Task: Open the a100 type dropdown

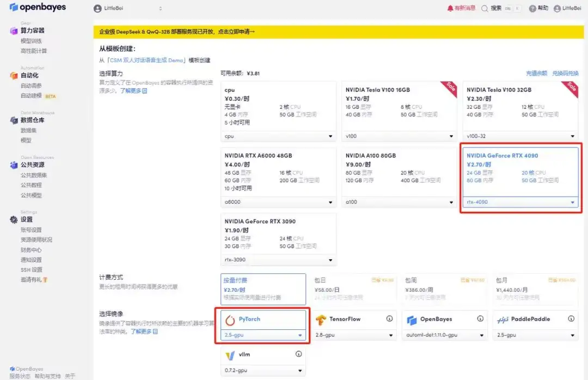Action: click(400, 202)
